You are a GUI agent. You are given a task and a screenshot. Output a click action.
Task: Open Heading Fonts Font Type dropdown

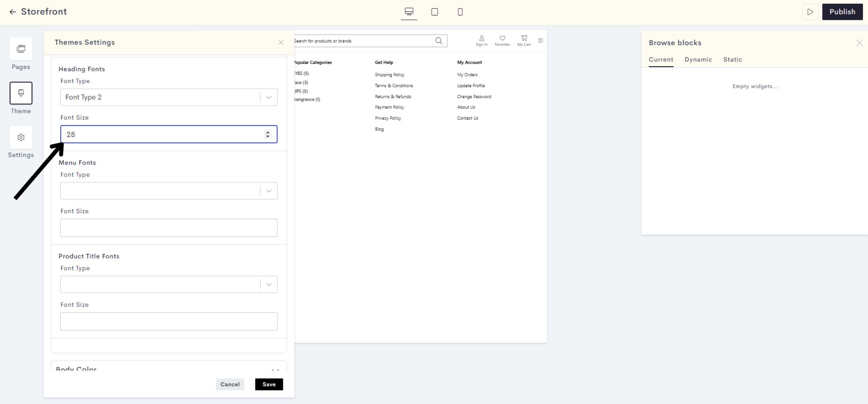[x=169, y=97]
